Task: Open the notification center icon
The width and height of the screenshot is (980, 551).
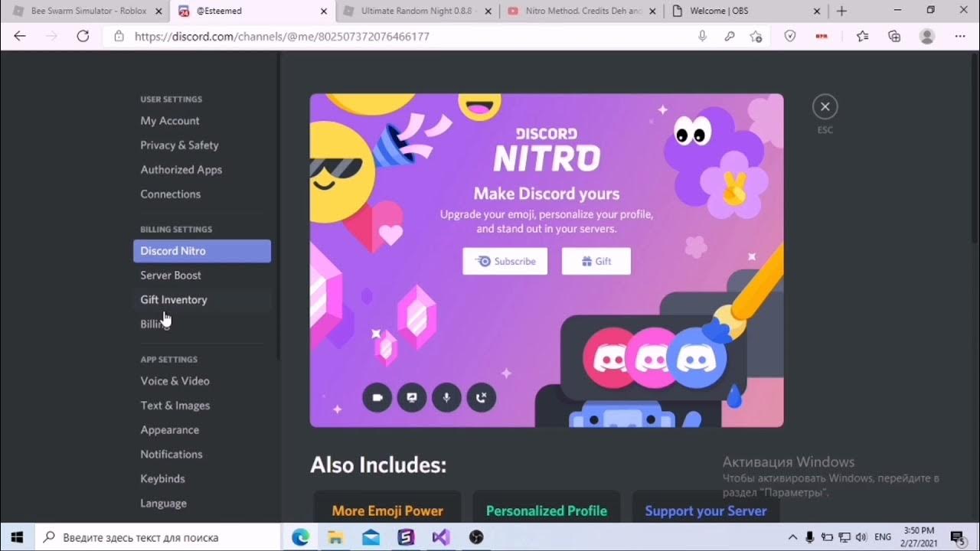Action: click(x=958, y=537)
